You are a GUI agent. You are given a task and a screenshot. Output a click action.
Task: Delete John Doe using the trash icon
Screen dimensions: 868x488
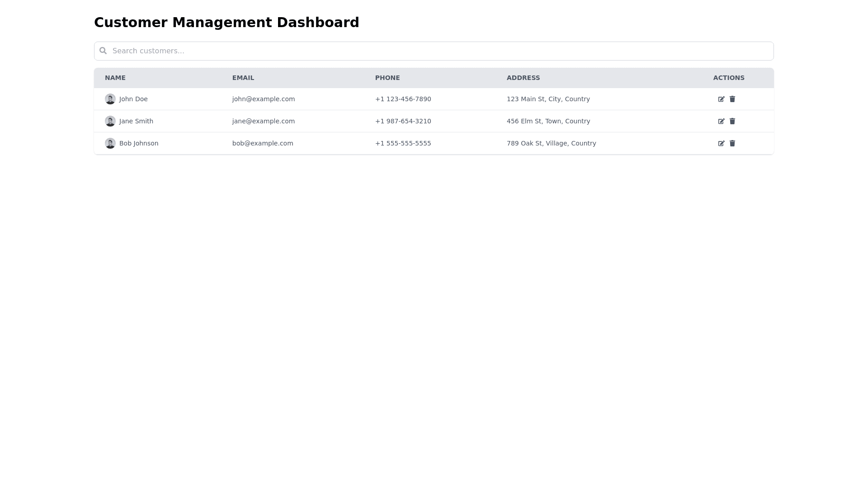click(x=732, y=99)
